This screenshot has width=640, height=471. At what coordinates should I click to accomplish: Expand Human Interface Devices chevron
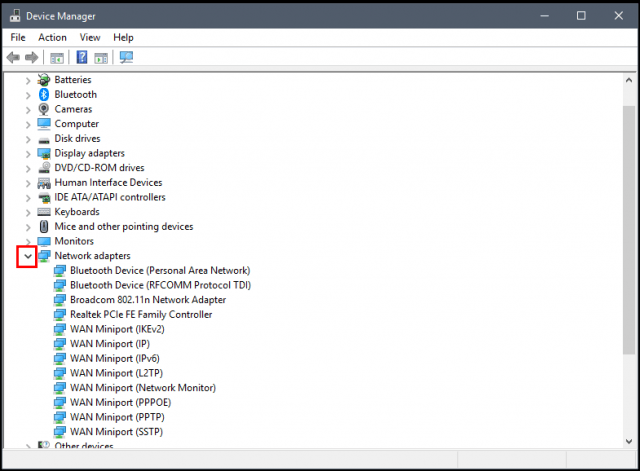pos(28,183)
